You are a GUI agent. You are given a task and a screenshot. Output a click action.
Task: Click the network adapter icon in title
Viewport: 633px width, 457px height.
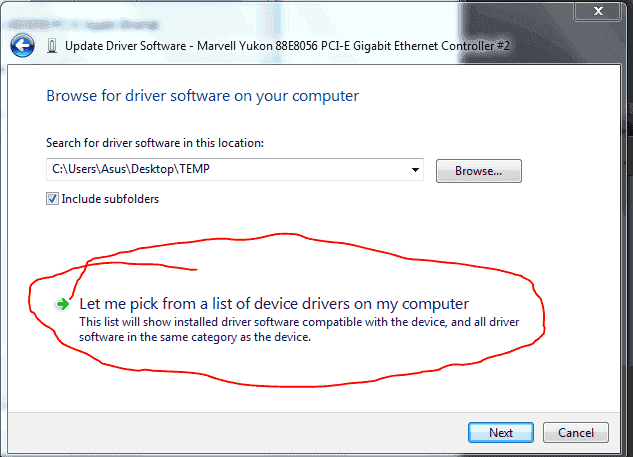coord(52,46)
